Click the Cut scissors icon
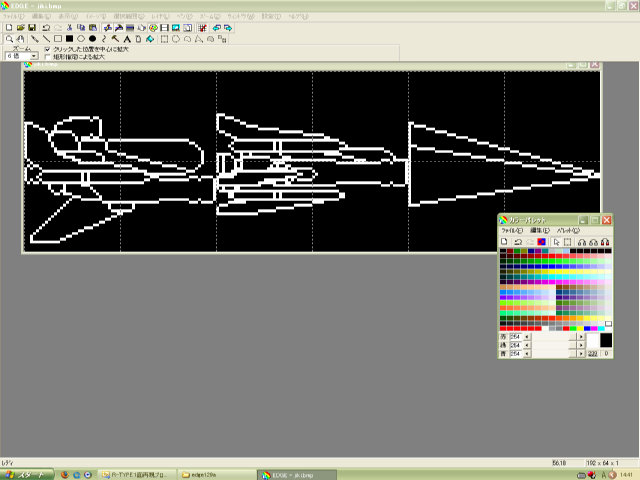This screenshot has height=480, width=640. pos(69,28)
